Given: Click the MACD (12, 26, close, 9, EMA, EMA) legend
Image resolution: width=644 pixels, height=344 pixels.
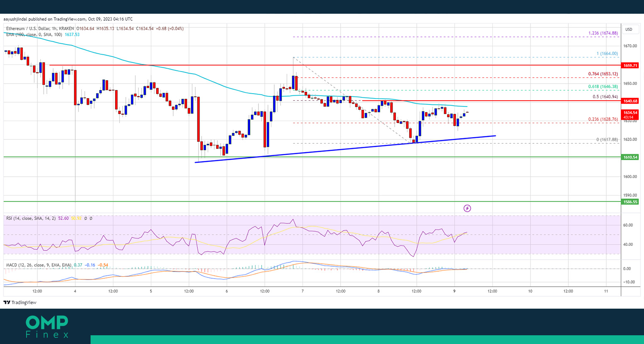Looking at the screenshot, I should (x=39, y=265).
